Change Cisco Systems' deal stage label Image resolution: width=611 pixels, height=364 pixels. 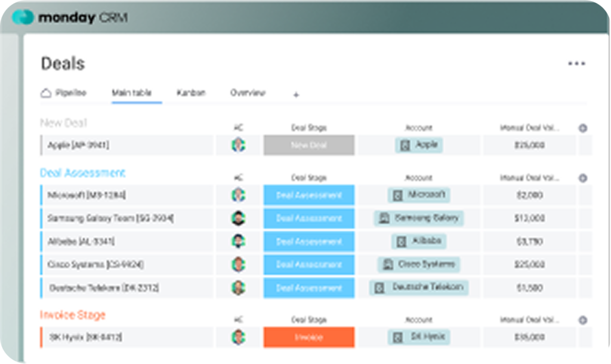(x=309, y=264)
